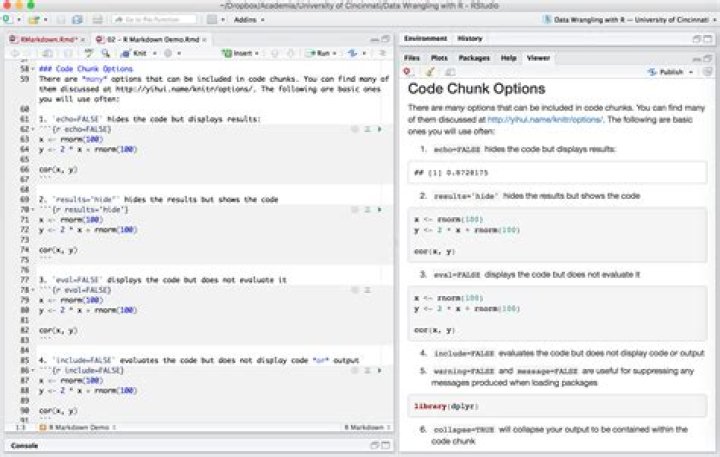Click the workspace panes grid icon
Viewport: 720px width, 457px height.
pos(212,20)
